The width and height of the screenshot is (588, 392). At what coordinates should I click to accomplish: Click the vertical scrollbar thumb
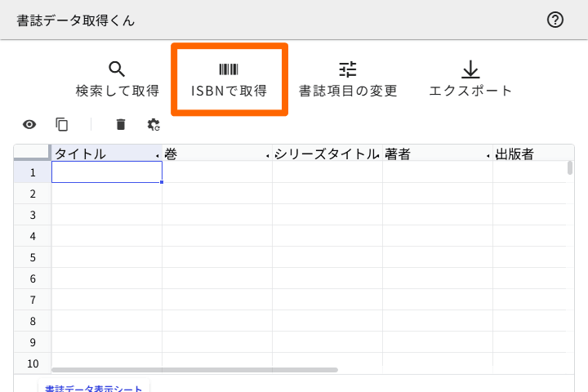(x=569, y=169)
